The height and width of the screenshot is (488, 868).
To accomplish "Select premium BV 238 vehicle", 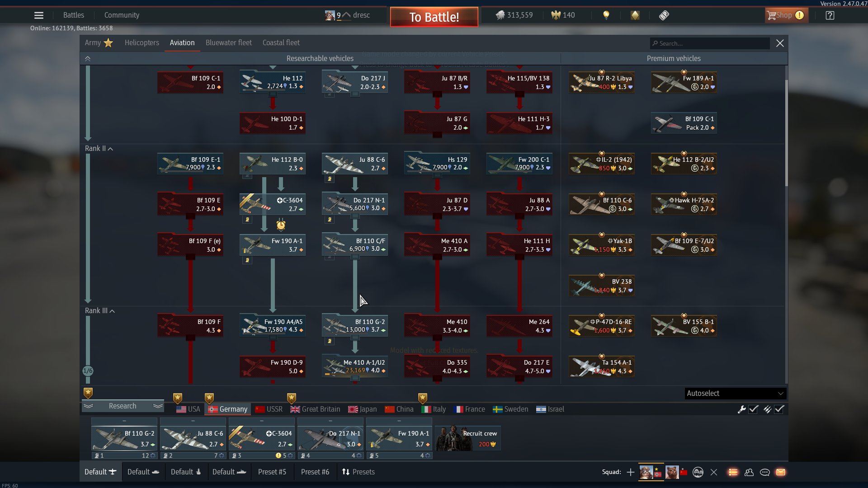I will (x=602, y=286).
